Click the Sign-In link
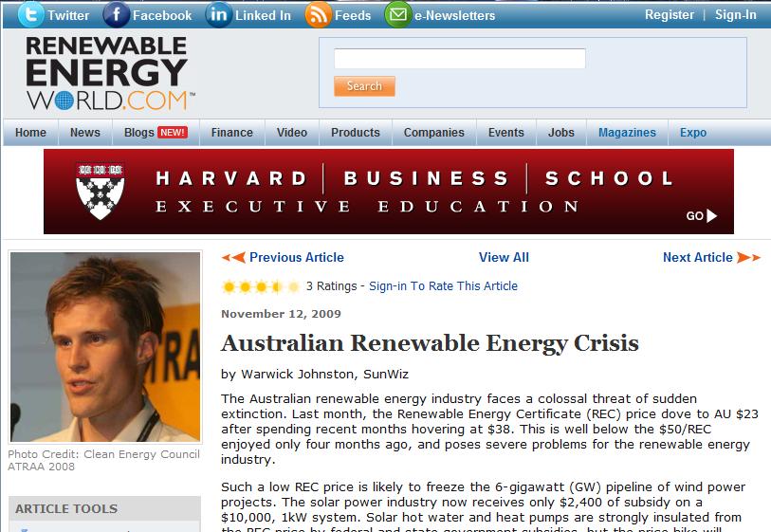 coord(736,15)
